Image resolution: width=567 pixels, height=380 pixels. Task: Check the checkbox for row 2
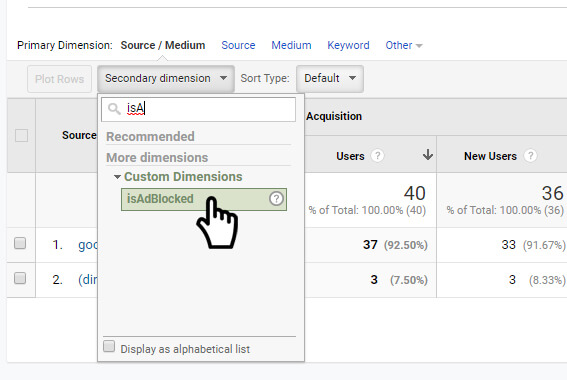click(20, 278)
